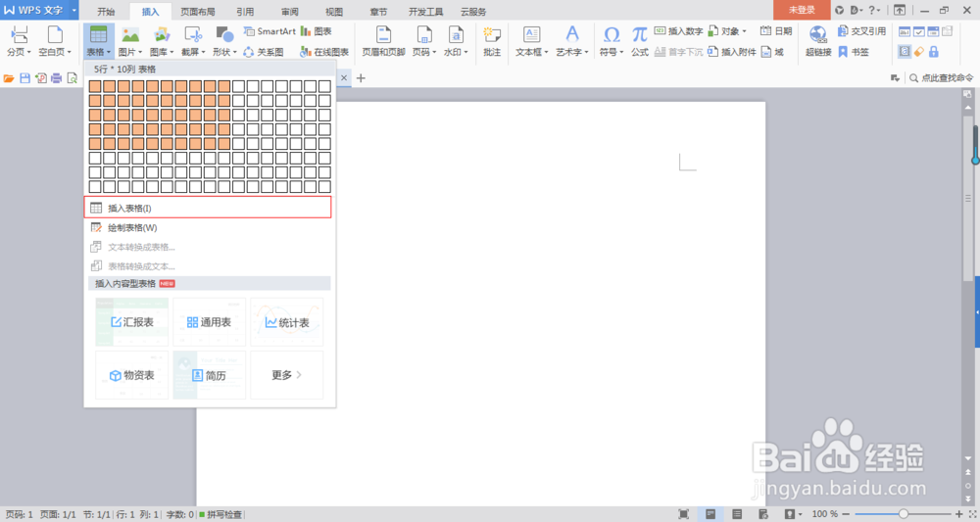
Task: Switch to the 页面布局 tab
Action: [x=198, y=12]
